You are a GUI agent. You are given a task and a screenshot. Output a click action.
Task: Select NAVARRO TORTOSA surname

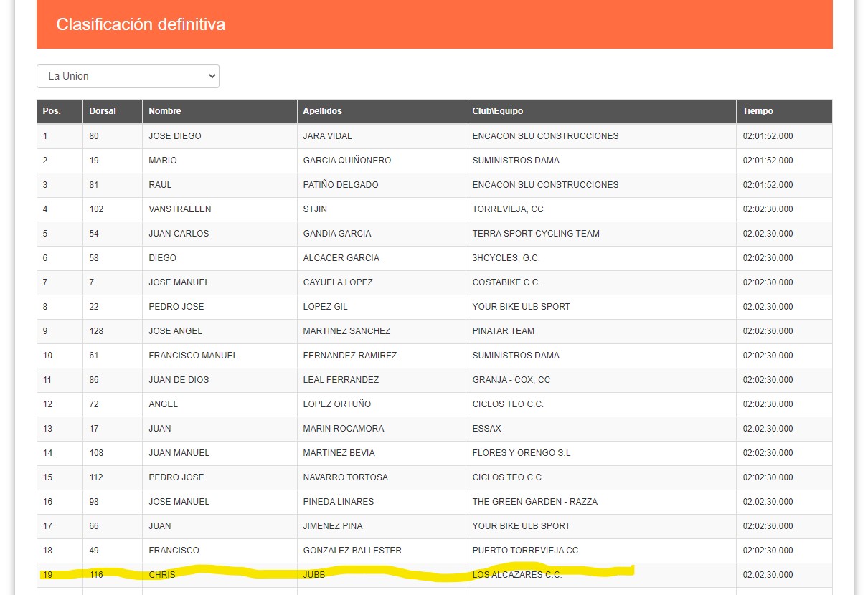(346, 477)
